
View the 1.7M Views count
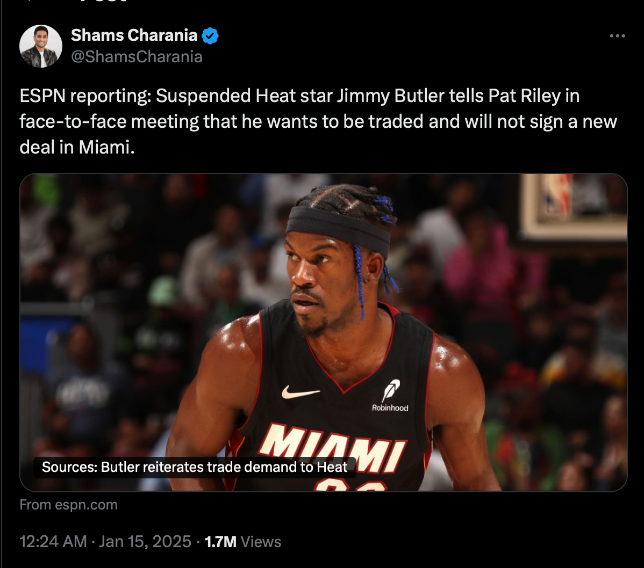pyautogui.click(x=243, y=541)
